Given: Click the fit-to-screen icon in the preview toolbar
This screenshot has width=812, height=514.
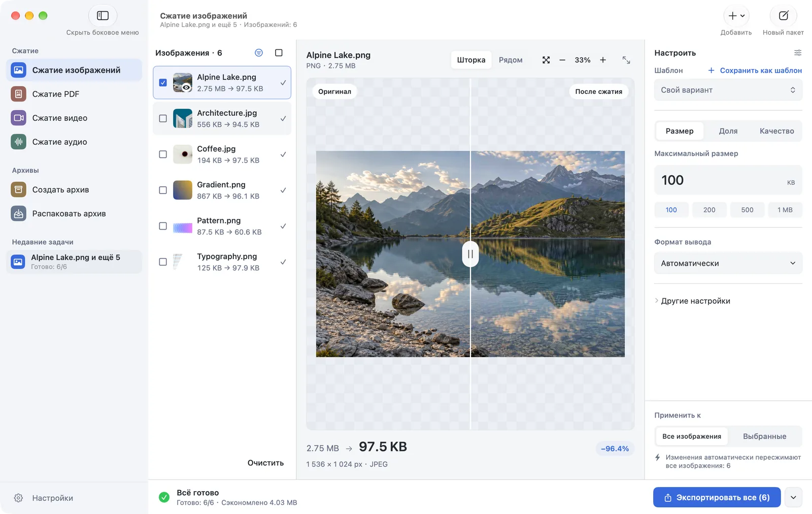Looking at the screenshot, I should click(x=546, y=60).
